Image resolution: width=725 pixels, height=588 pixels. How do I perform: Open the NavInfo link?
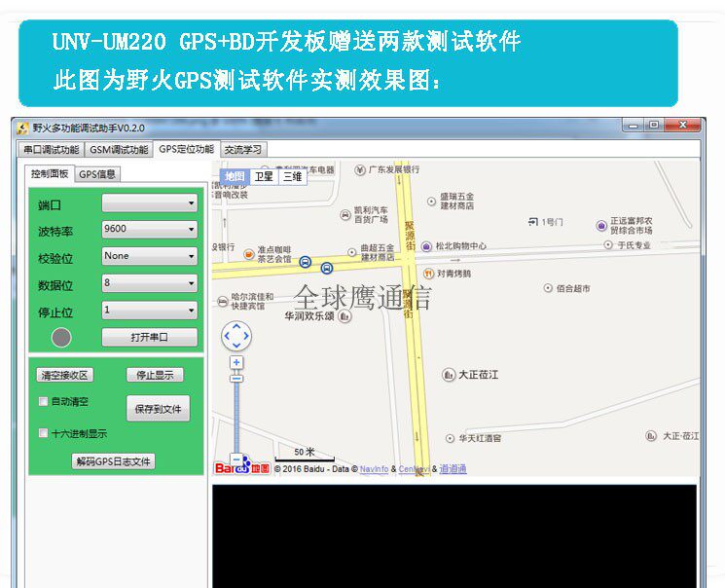[x=374, y=469]
